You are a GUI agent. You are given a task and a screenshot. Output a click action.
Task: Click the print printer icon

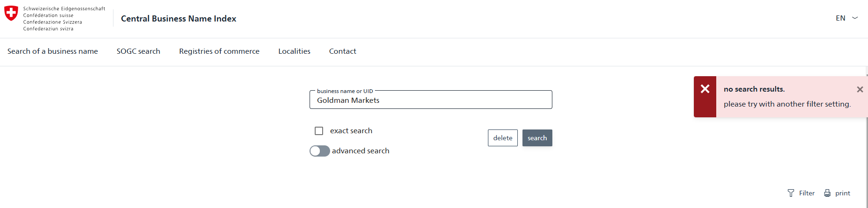(x=827, y=193)
